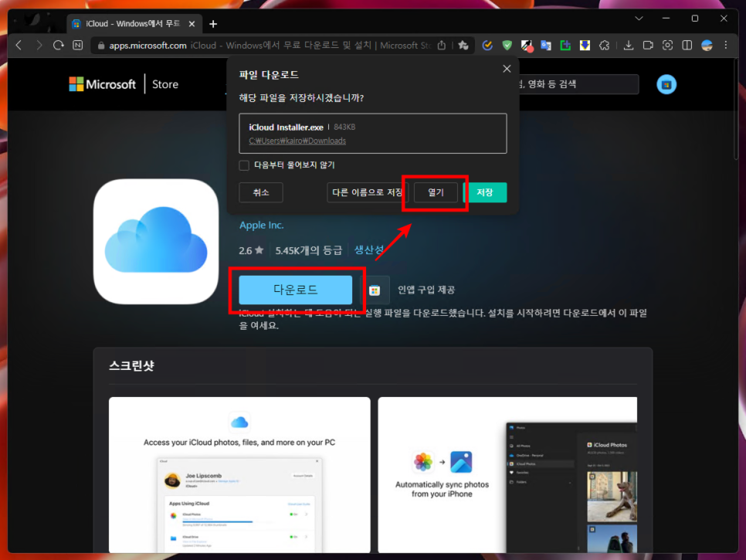Click the large iCloud app icon
This screenshot has width=746, height=560.
pyautogui.click(x=156, y=242)
